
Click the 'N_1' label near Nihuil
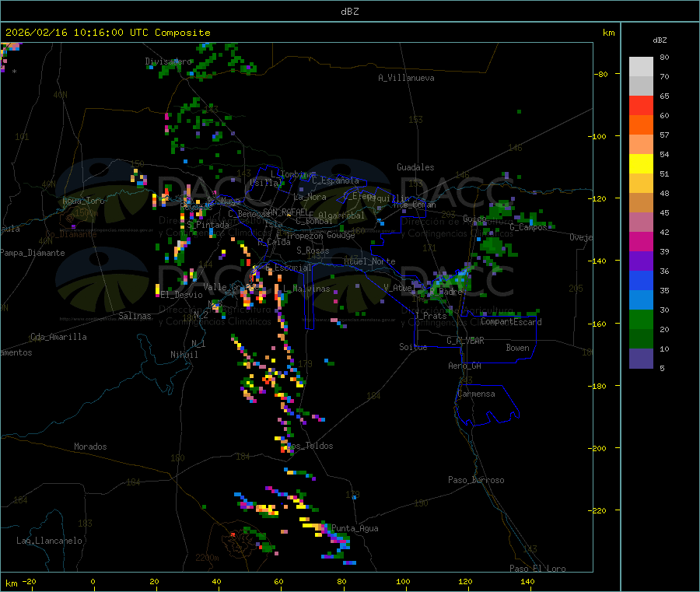click(x=198, y=344)
